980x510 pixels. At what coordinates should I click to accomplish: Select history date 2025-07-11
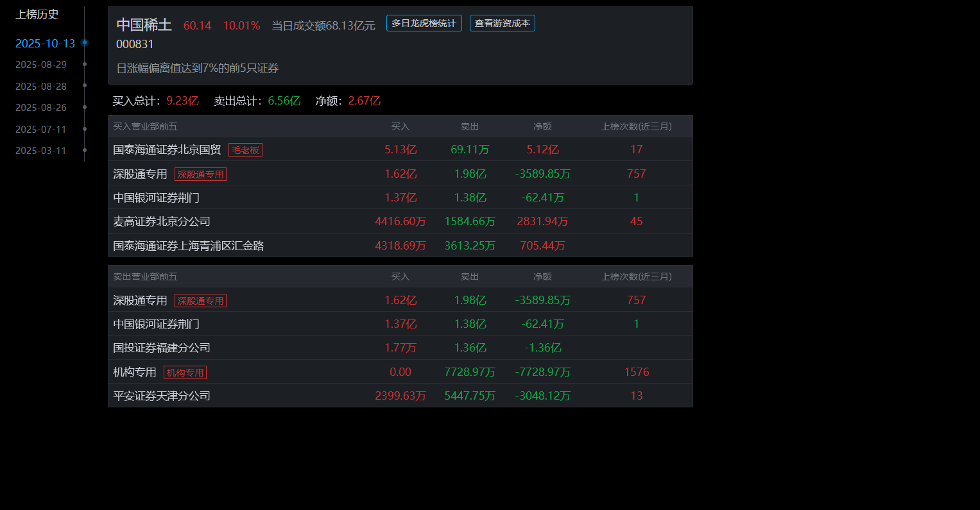pos(41,129)
